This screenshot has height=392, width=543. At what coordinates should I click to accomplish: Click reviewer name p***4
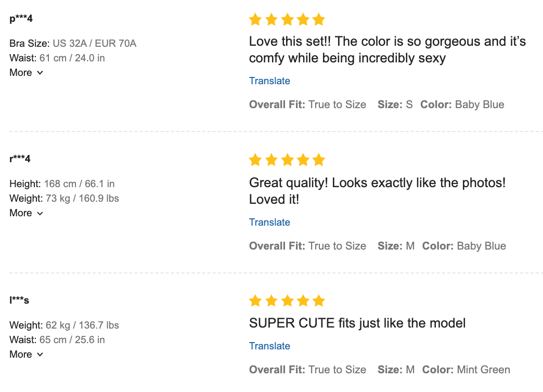click(x=21, y=19)
